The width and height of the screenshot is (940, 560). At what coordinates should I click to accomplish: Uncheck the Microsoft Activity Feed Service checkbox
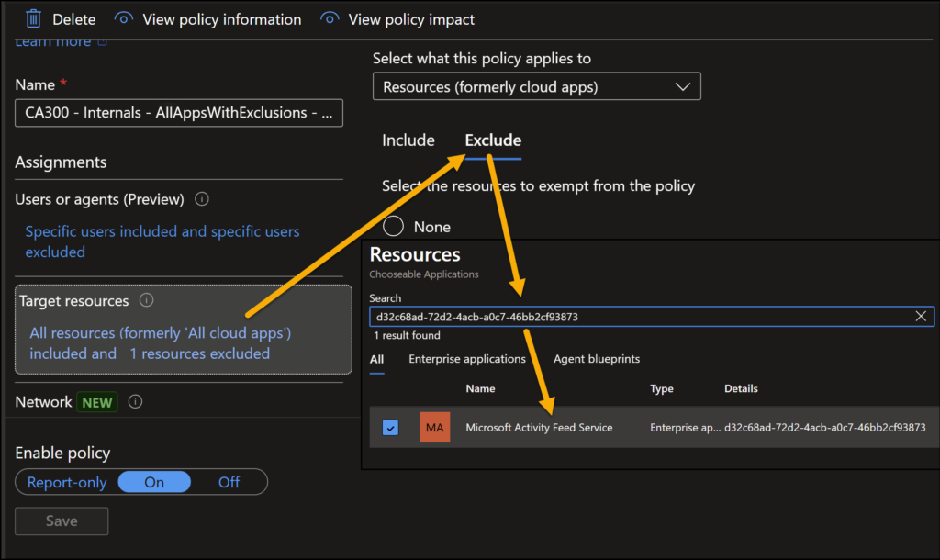[390, 428]
